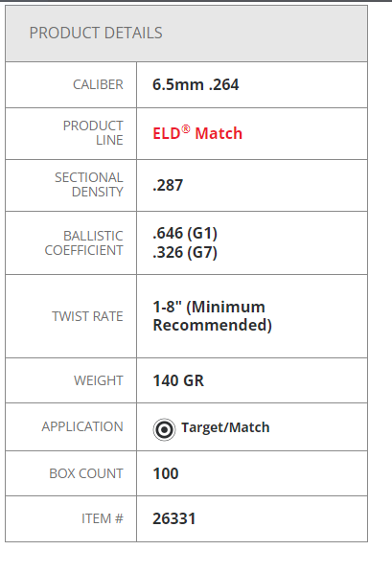Select the .287 sectional density value
Viewport: 392px width, 573px height.
(168, 185)
